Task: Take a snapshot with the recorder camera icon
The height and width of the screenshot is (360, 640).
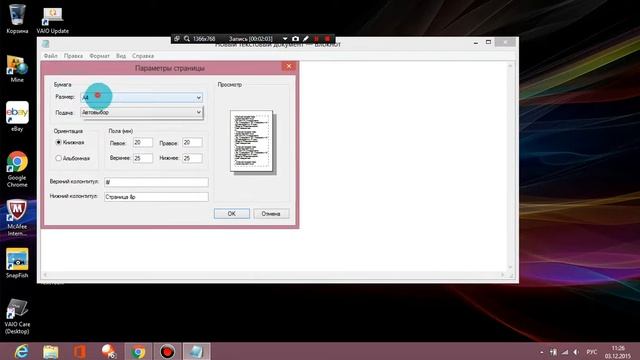Action: click(x=296, y=39)
